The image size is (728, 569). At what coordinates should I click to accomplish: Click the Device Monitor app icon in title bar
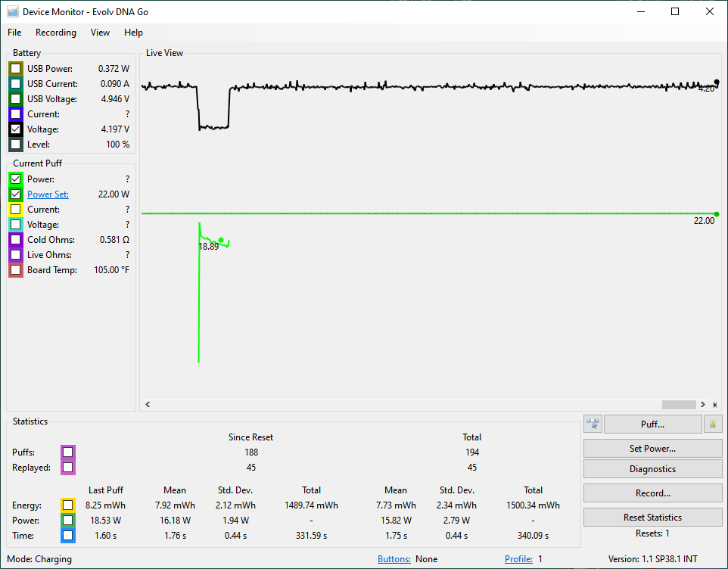pos(12,11)
